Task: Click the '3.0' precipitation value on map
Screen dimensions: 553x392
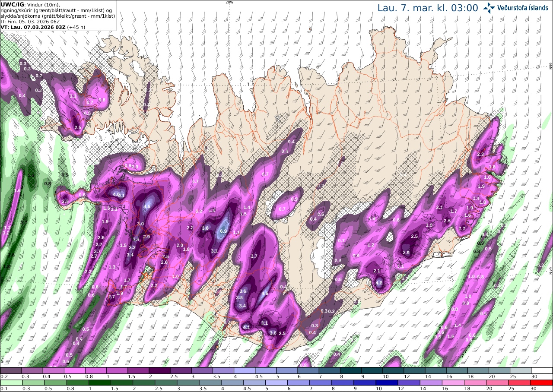Action: click(140, 224)
